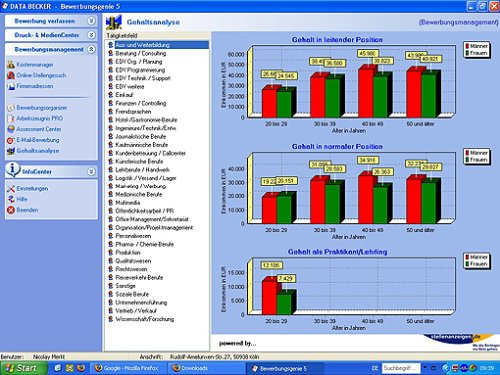Screen dimensions: 500x375
Task: Select Fremdsprachen entry
Action: pyautogui.click(x=133, y=112)
